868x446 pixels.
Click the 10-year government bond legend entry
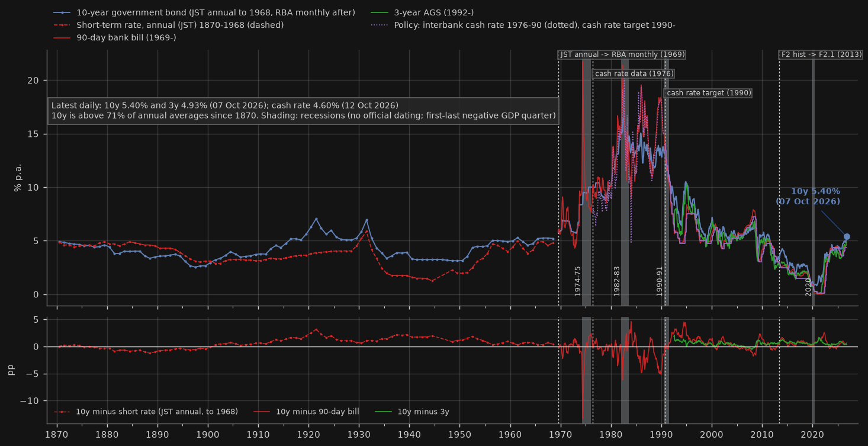click(x=204, y=12)
